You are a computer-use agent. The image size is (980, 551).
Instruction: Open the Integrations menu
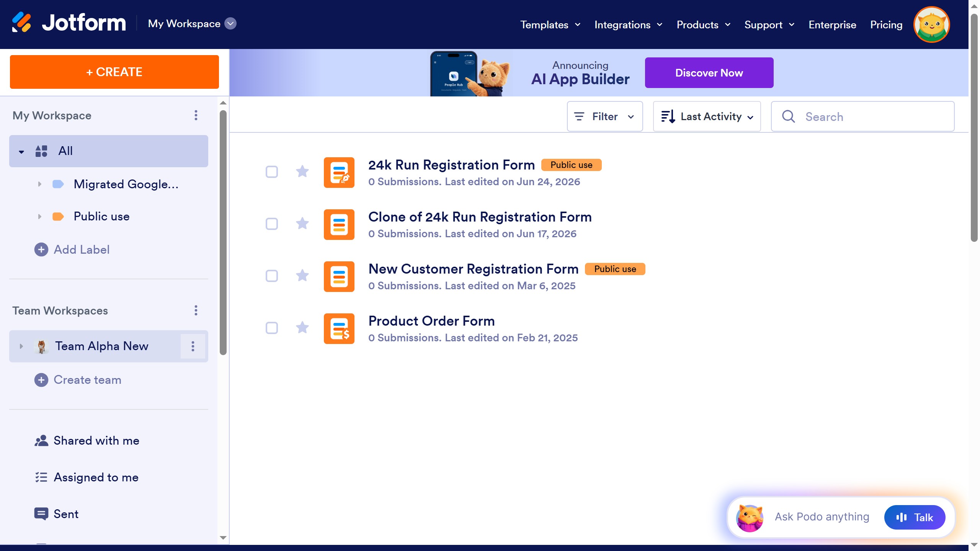(x=629, y=25)
